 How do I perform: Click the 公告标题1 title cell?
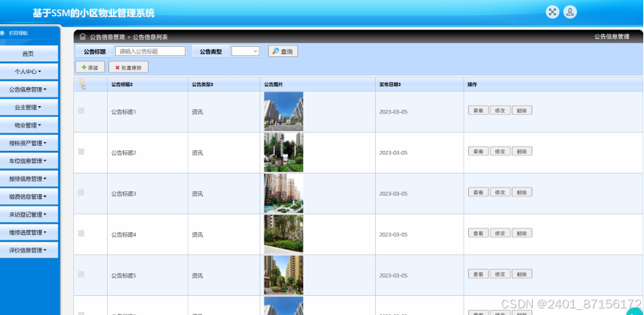point(124,112)
